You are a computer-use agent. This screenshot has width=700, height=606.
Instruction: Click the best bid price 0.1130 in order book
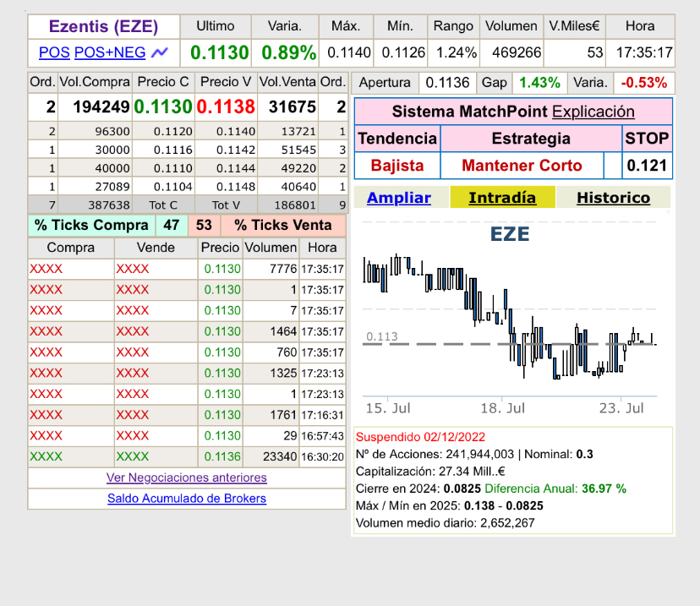(x=163, y=107)
